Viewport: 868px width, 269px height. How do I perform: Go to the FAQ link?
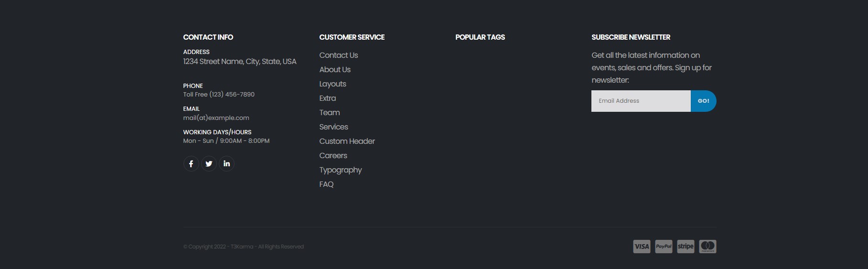(x=326, y=184)
